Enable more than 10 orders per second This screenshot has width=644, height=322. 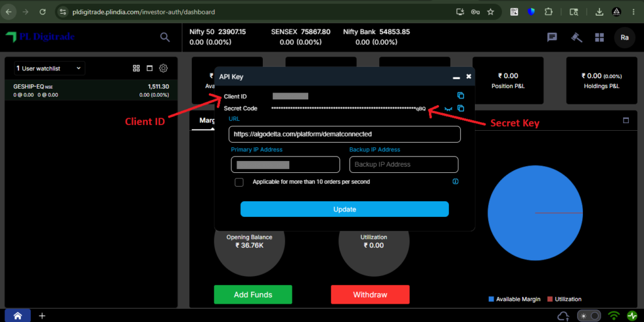point(239,182)
